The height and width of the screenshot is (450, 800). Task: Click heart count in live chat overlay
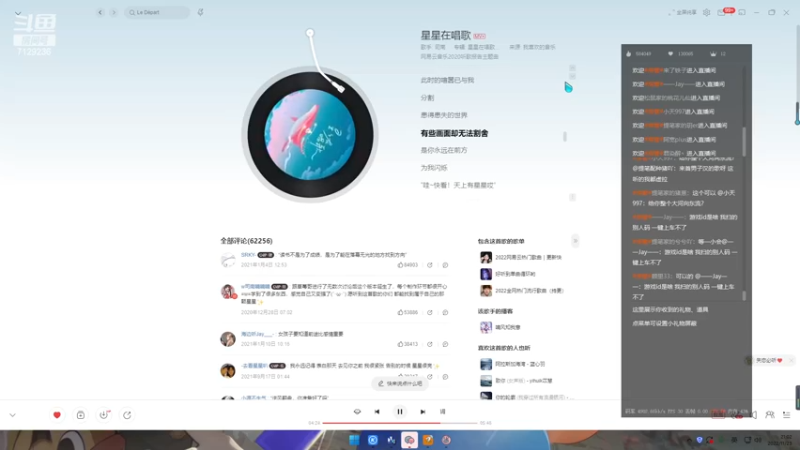point(681,54)
